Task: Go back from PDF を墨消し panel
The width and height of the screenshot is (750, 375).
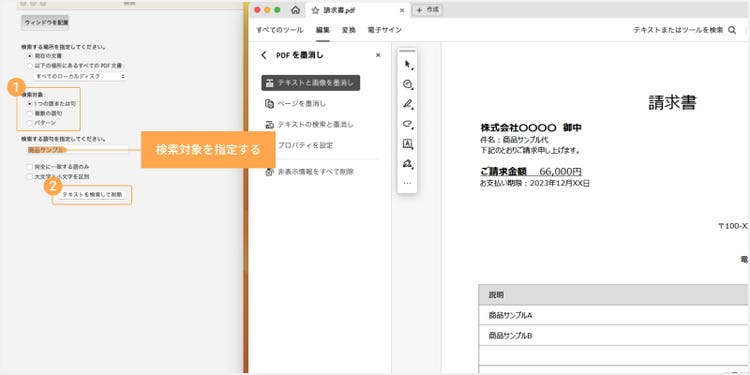Action: [264, 55]
